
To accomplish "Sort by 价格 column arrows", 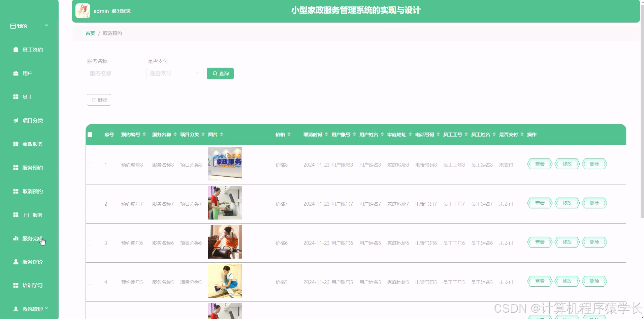I will (289, 134).
